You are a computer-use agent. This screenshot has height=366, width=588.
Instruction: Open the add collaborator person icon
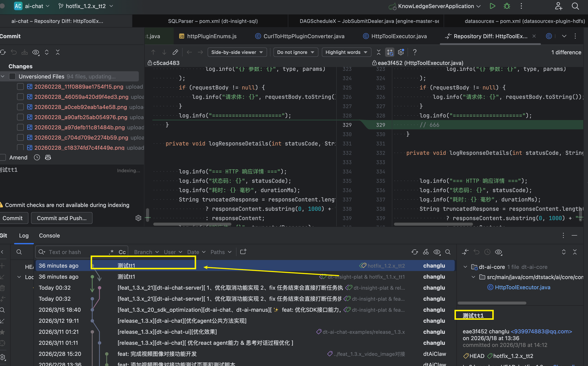558,6
